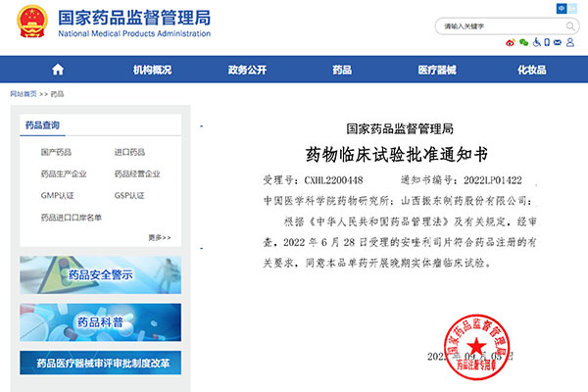Open the Weibo social icon
The image size is (588, 392).
point(510,43)
